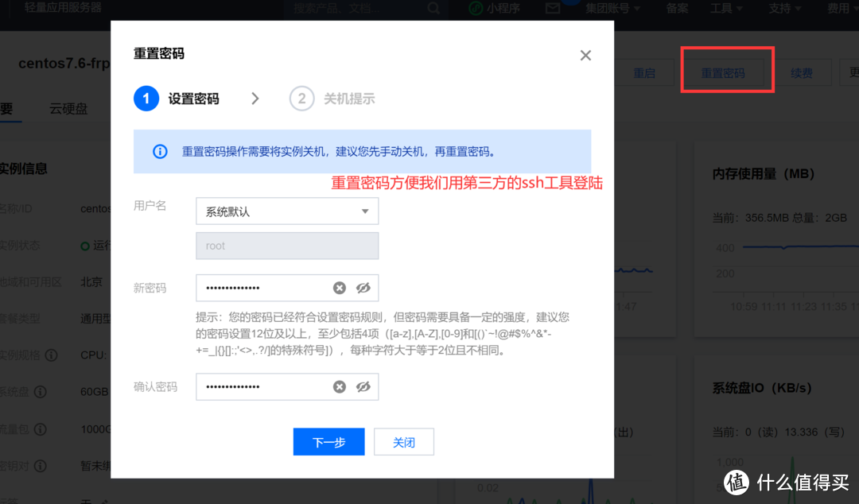Open the 备案 menu item
The height and width of the screenshot is (504, 859).
[677, 8]
